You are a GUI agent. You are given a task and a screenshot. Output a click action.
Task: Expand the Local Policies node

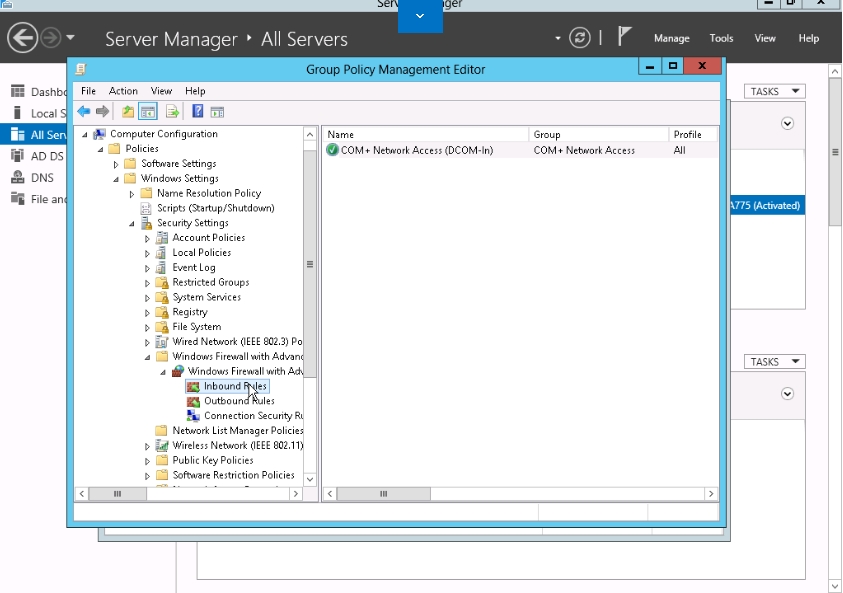click(147, 253)
